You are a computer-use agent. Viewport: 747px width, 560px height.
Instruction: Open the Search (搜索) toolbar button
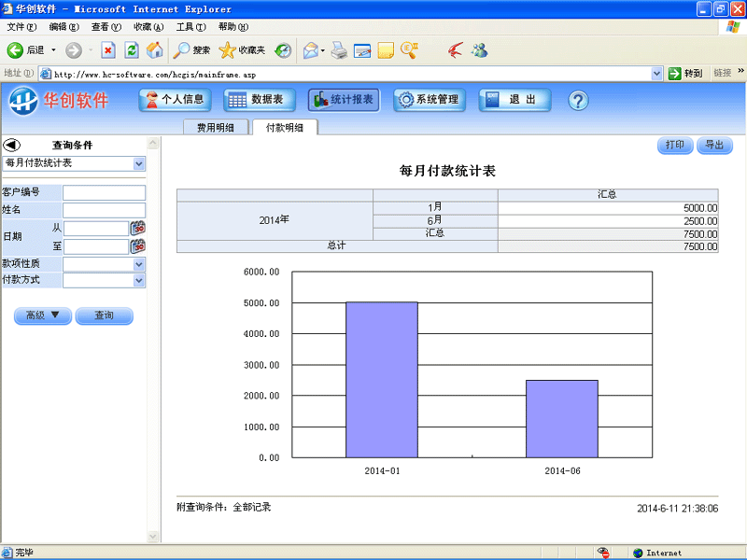(x=191, y=50)
